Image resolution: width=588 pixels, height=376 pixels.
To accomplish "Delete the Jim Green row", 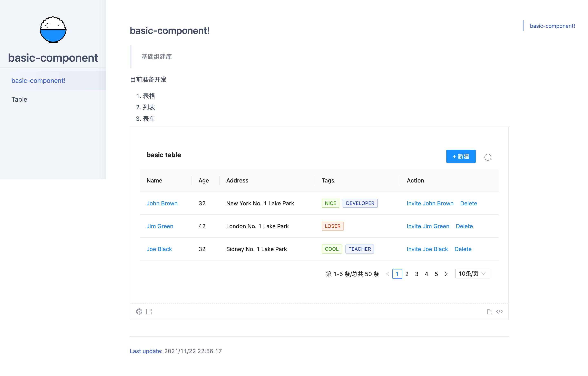I will click(464, 226).
